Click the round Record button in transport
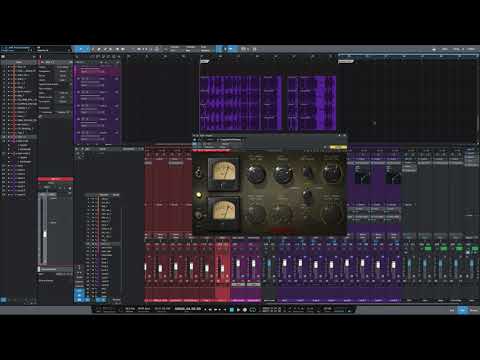Viewport: 480px width, 360px height. [x=245, y=310]
